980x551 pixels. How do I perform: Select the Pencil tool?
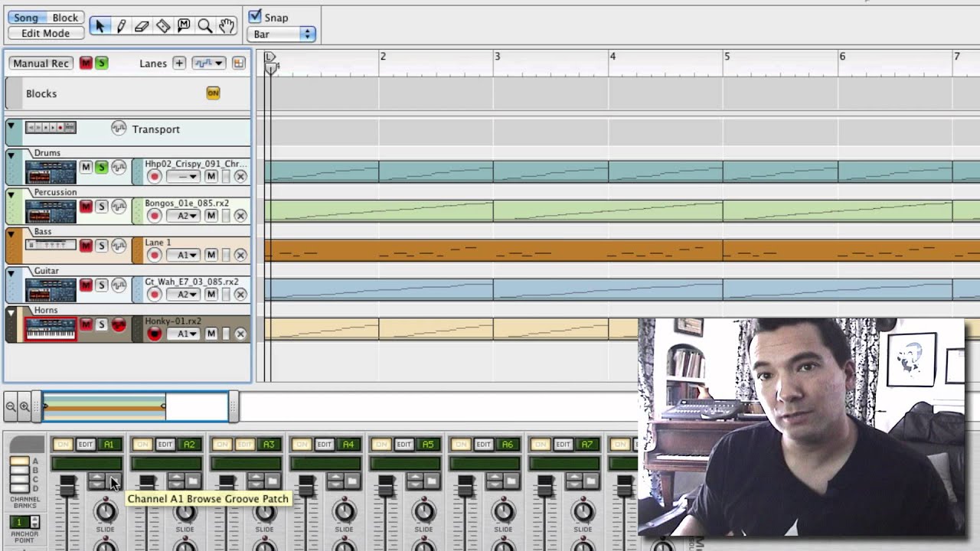click(121, 26)
